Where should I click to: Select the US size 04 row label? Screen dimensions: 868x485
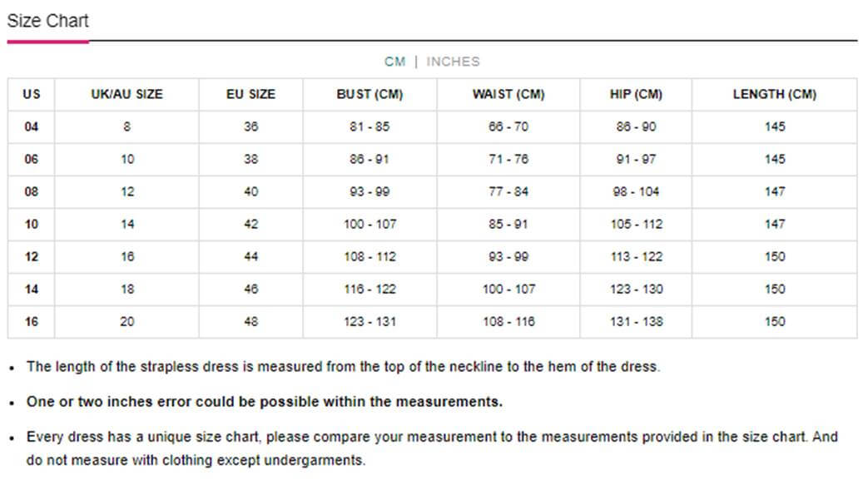32,126
